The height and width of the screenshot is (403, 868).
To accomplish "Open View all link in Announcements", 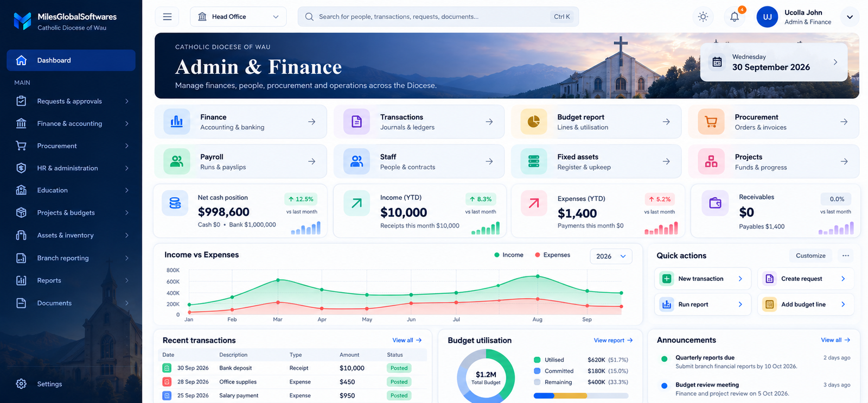I will (835, 340).
